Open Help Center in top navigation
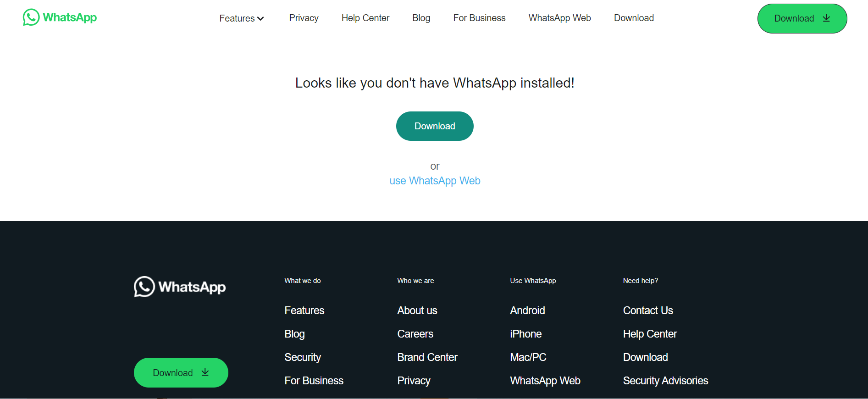Image resolution: width=868 pixels, height=399 pixels. [x=365, y=18]
